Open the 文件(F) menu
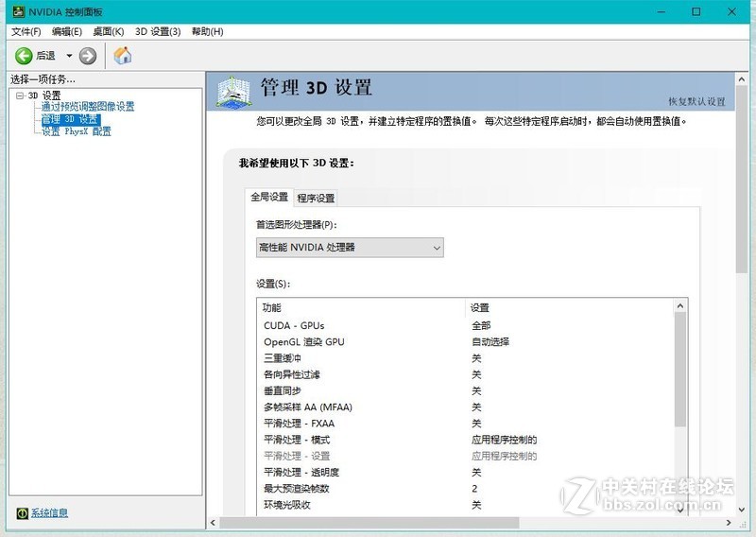 tap(26, 31)
